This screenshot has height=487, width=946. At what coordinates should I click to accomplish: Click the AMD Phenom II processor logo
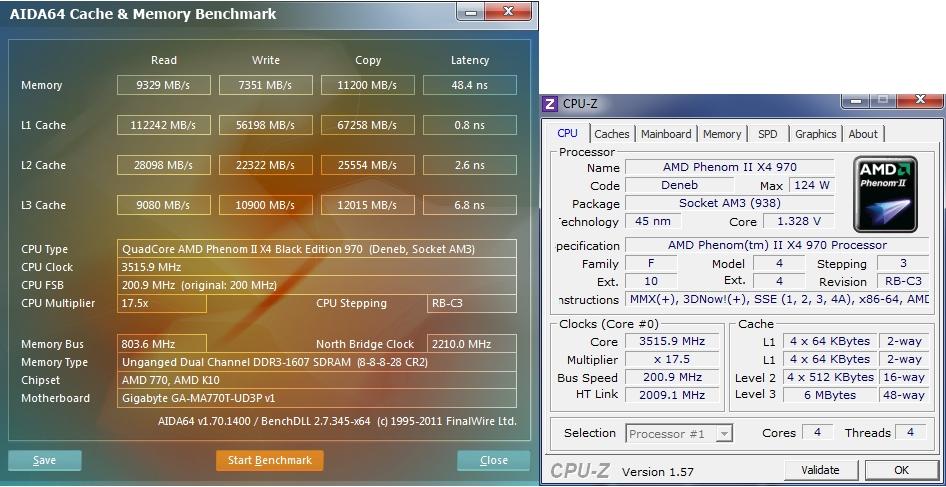[885, 194]
